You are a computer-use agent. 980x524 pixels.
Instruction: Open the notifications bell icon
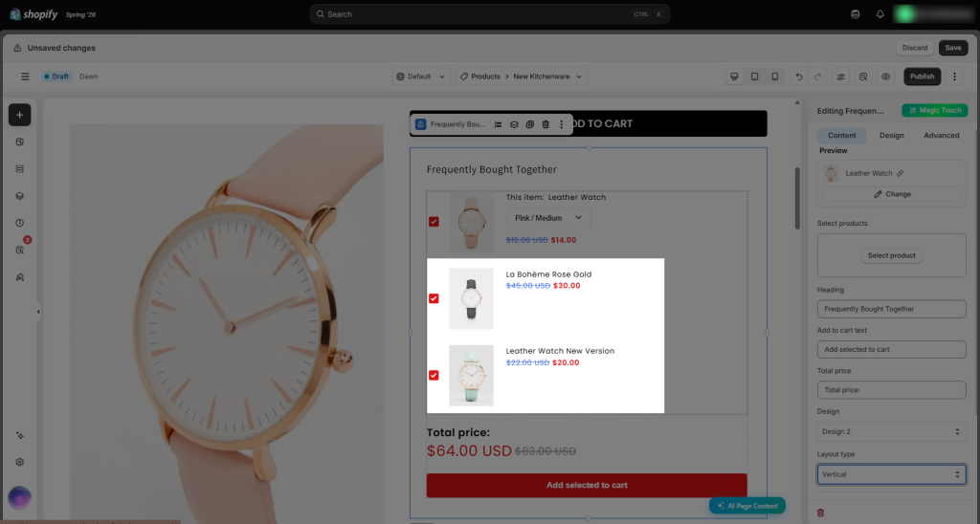880,13
